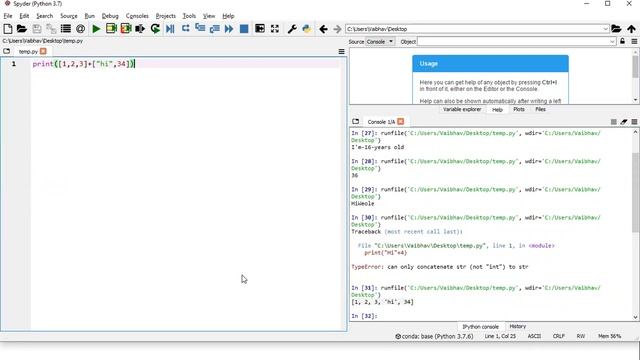The width and height of the screenshot is (640, 360).
Task: Expand the working directory path dropdown
Action: [x=605, y=29]
